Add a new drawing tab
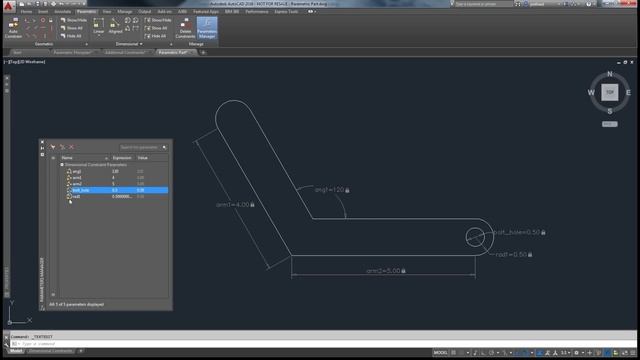 click(203, 52)
